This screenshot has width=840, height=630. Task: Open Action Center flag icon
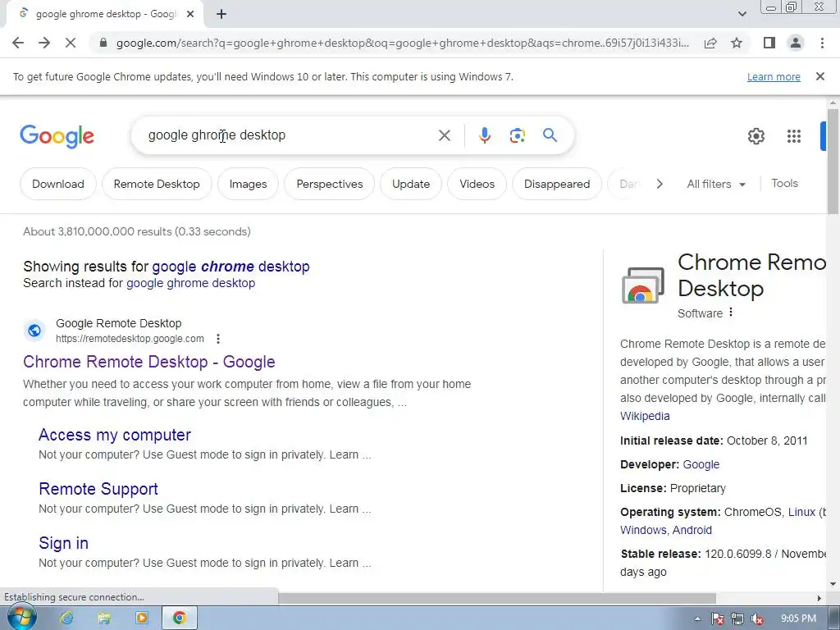coord(717,619)
